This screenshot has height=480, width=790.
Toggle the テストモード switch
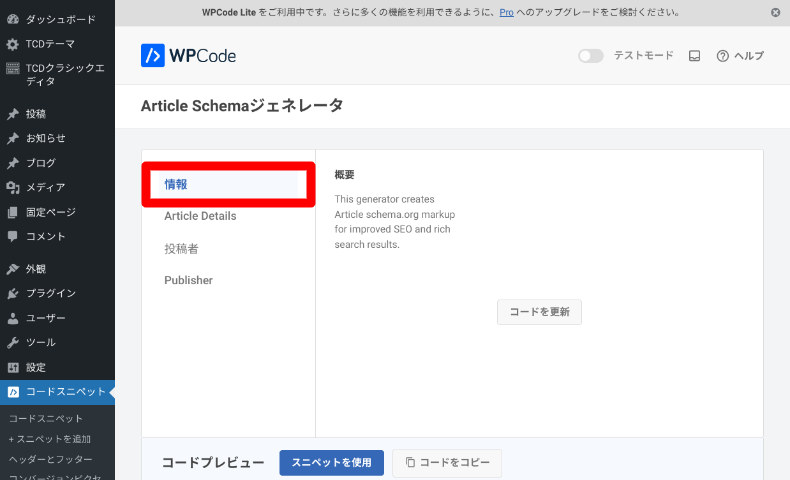590,56
